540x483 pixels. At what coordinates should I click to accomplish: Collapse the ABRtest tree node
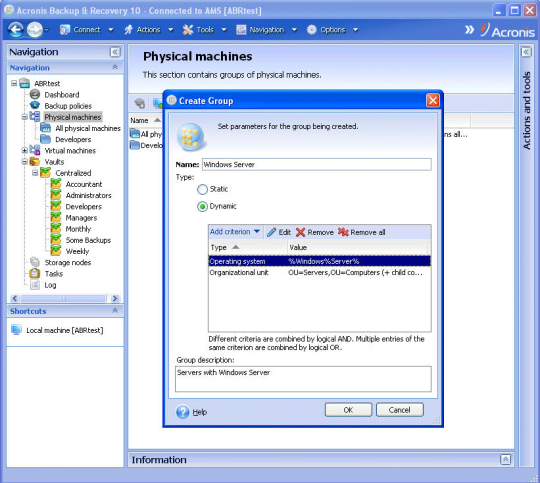coord(14,83)
